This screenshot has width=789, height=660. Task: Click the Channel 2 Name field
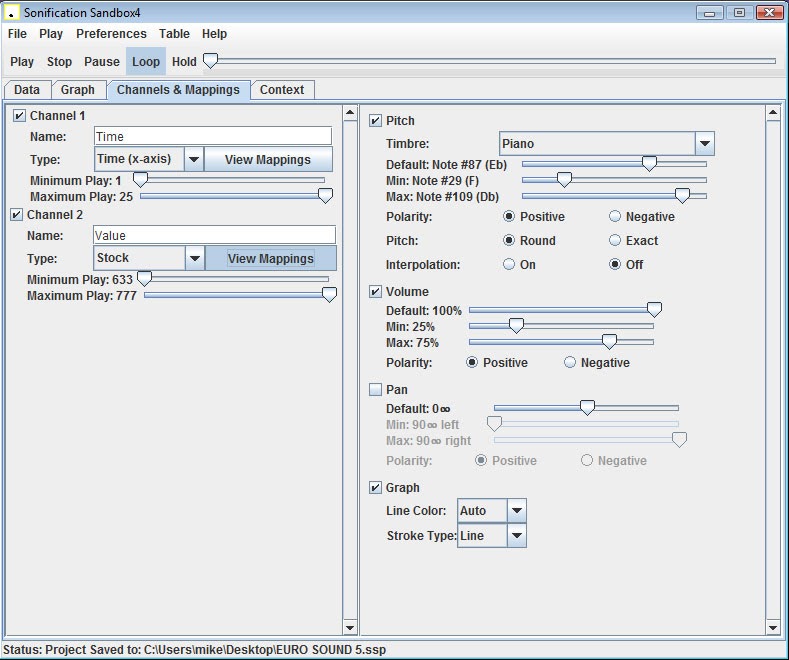click(214, 236)
